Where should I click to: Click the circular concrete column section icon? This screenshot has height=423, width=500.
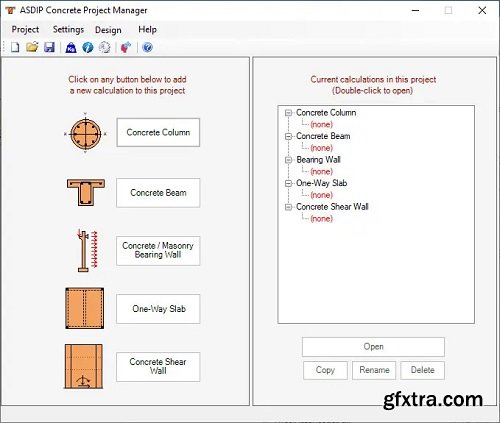[x=85, y=133]
